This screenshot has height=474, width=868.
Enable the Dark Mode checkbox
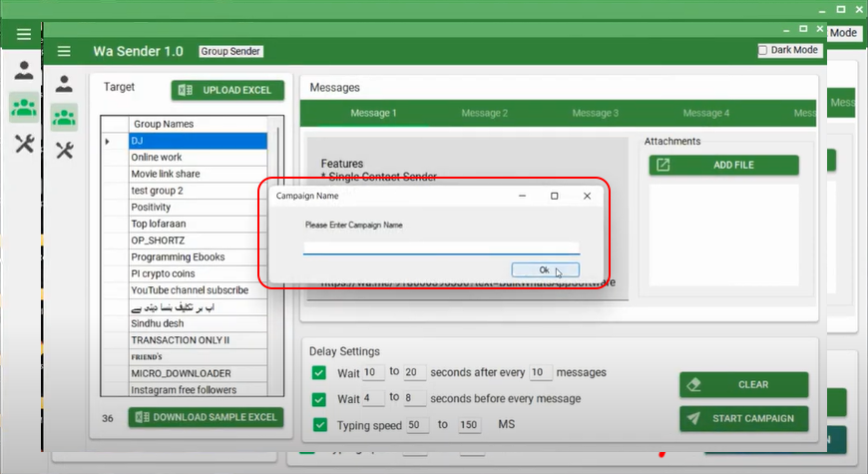[763, 50]
